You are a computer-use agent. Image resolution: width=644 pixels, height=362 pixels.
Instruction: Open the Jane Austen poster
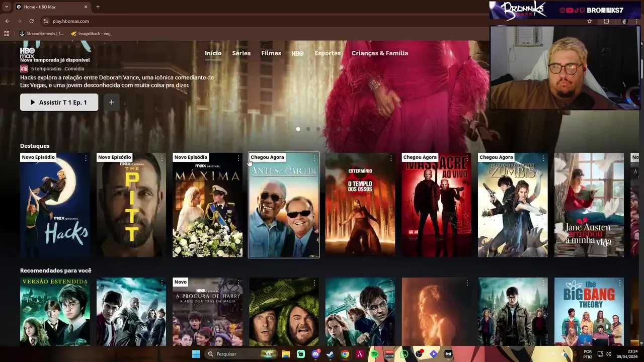point(589,205)
